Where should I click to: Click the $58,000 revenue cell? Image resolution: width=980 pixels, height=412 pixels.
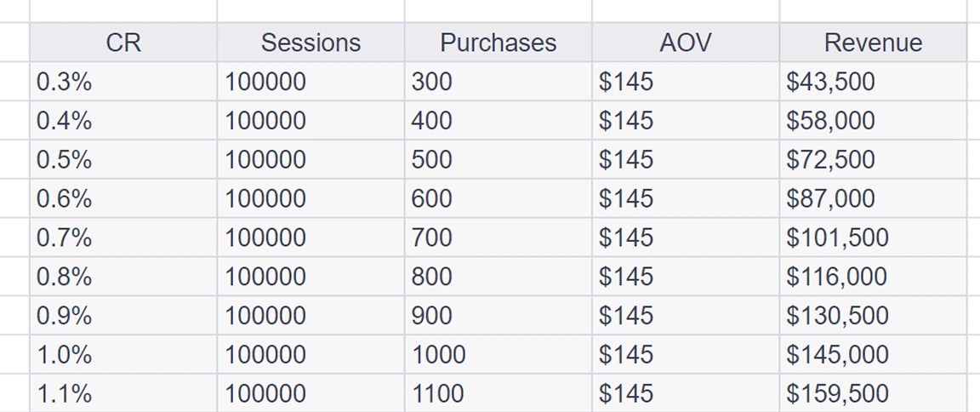tap(873, 121)
